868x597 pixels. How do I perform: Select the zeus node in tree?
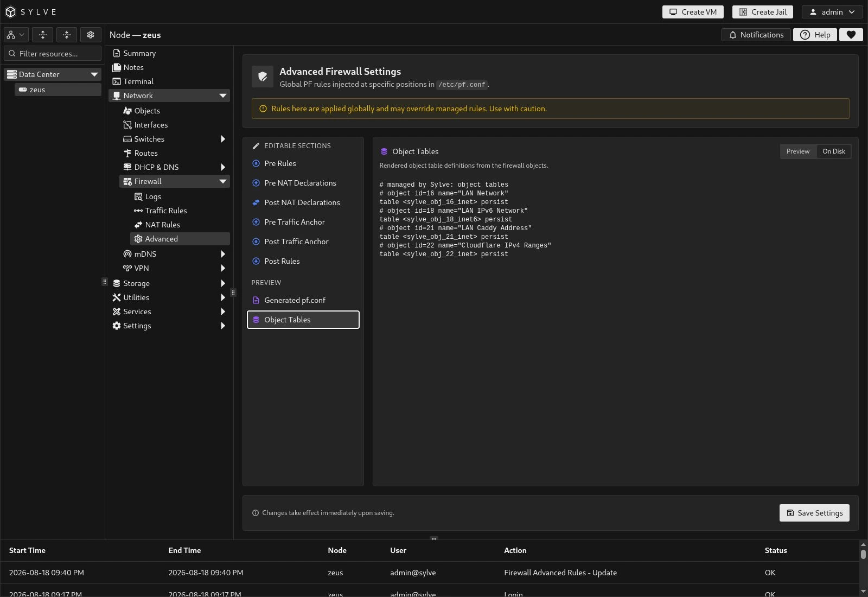click(x=58, y=90)
